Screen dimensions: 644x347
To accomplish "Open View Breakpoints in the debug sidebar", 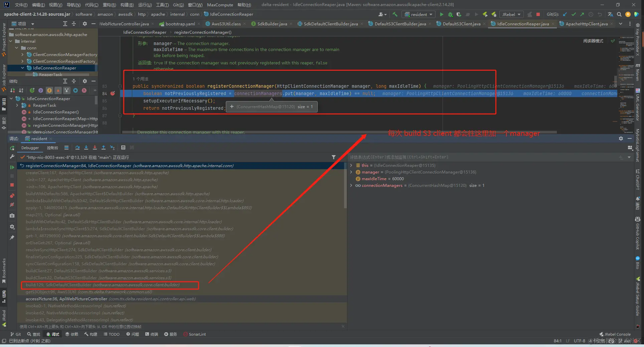I will point(12,196).
